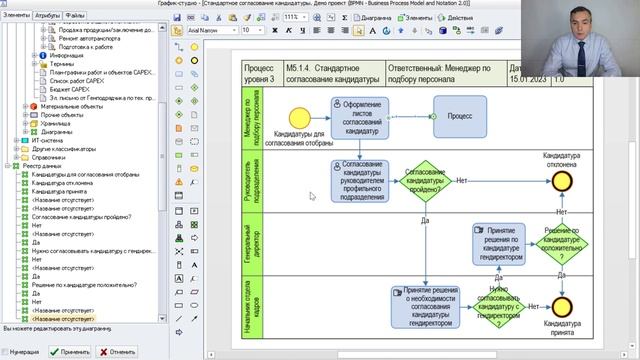The image size is (640, 360).
Task: Expand the ИТ-система tree node
Action: coord(16,140)
